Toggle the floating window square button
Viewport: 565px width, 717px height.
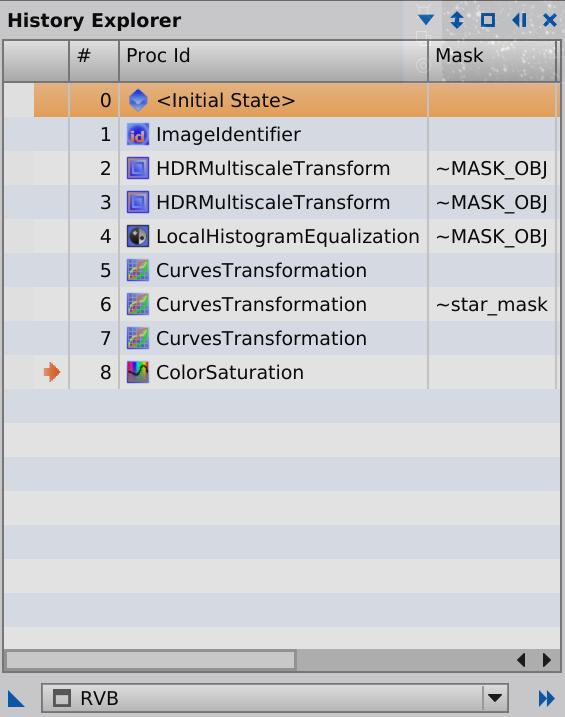[x=488, y=20]
